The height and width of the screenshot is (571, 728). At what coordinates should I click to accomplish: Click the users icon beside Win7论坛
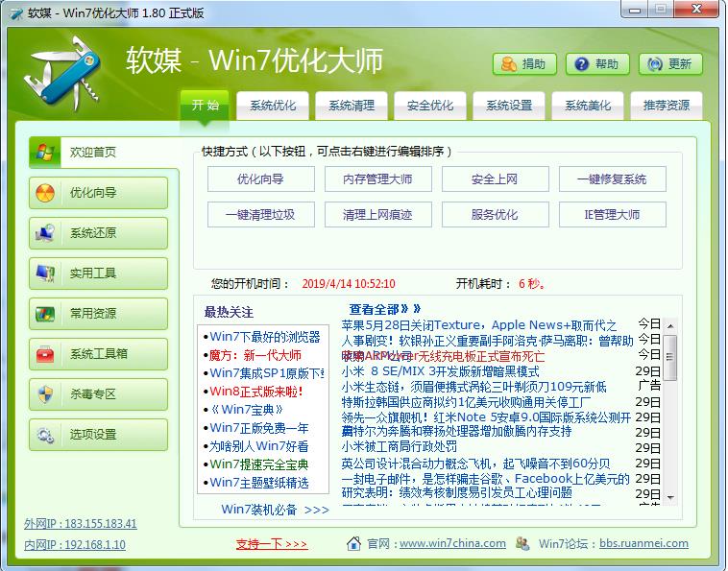point(522,543)
